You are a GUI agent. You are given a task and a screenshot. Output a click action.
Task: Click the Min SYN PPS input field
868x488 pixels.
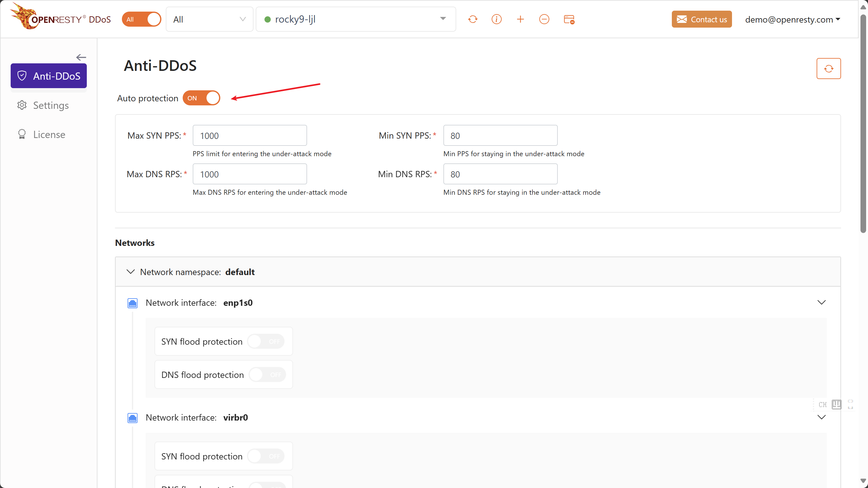(500, 135)
